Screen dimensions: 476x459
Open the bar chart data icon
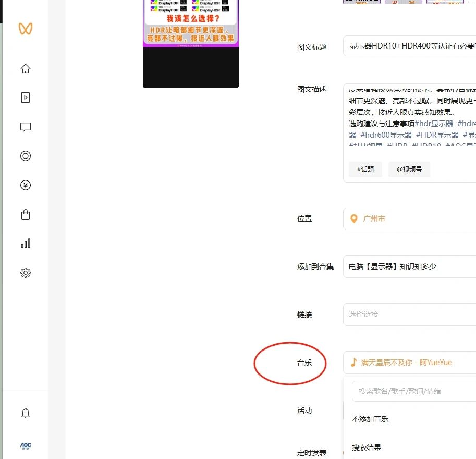(26, 243)
